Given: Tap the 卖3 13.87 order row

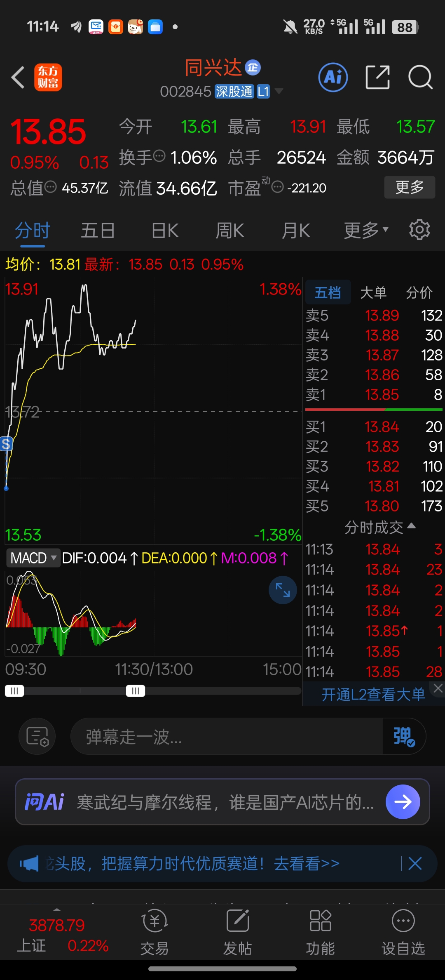Looking at the screenshot, I should [374, 355].
